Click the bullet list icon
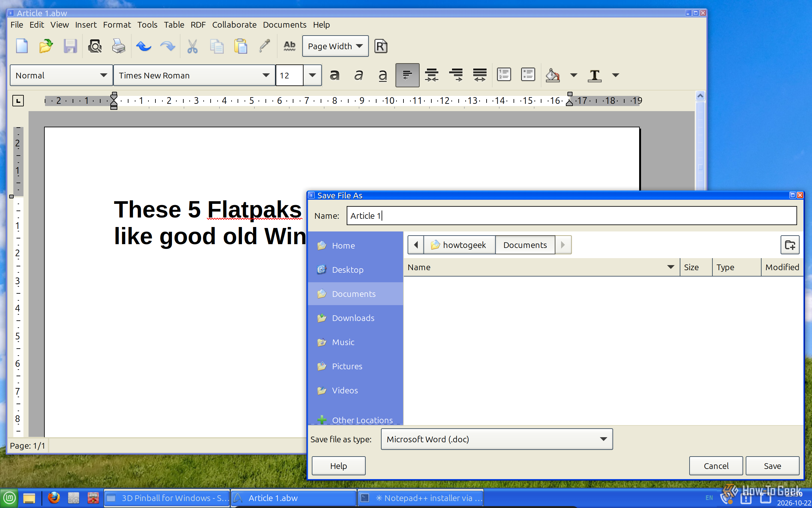This screenshot has height=508, width=812. tap(528, 75)
